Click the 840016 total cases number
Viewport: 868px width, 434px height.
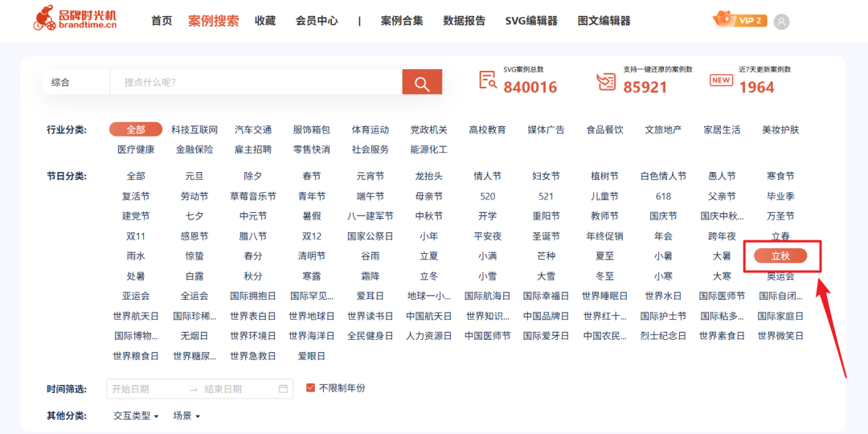530,87
